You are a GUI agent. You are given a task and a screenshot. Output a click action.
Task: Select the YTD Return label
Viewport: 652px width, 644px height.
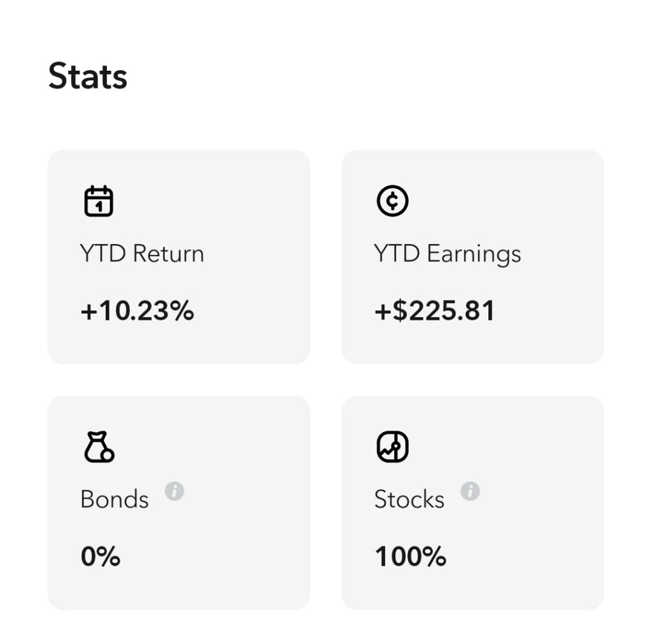[x=142, y=254]
